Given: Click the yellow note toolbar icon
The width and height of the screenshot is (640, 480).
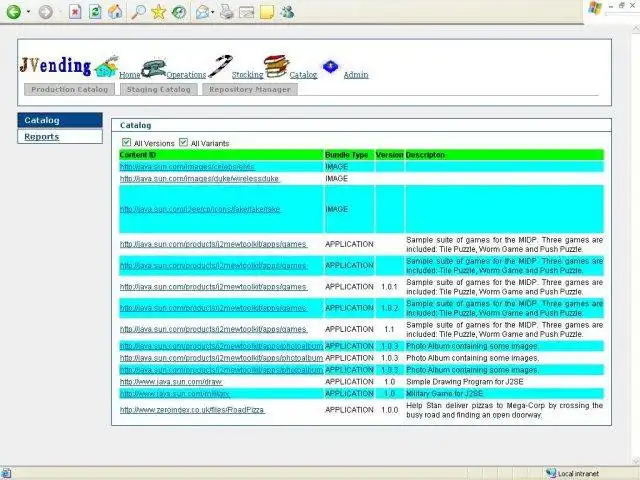Looking at the screenshot, I should 267,12.
